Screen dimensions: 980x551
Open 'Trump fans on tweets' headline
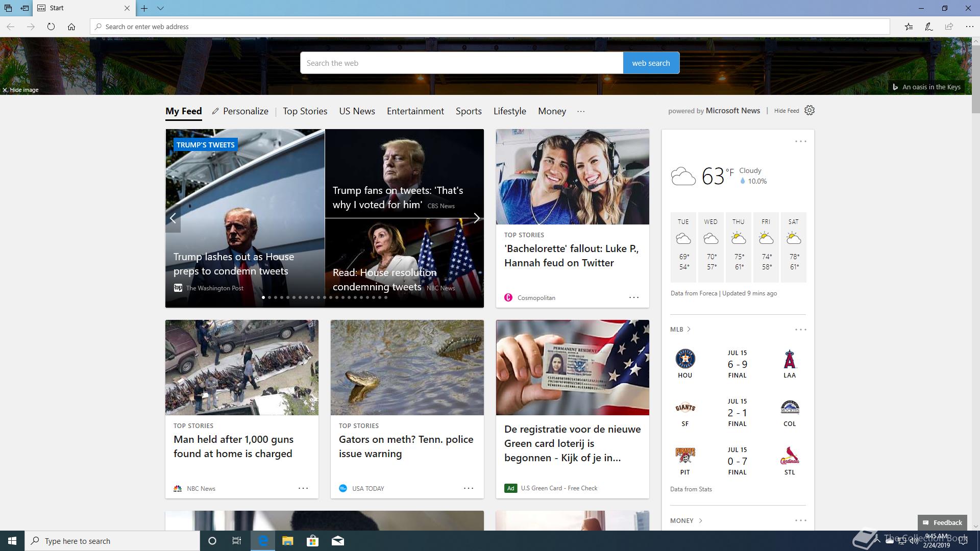click(398, 197)
